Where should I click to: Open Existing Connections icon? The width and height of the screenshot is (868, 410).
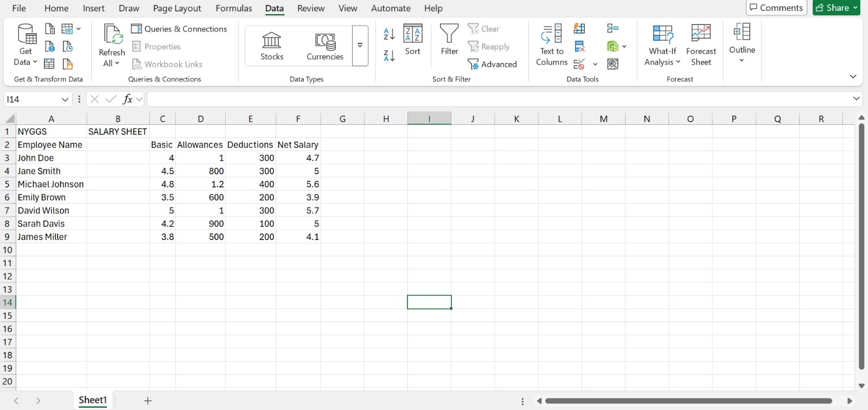point(68,64)
